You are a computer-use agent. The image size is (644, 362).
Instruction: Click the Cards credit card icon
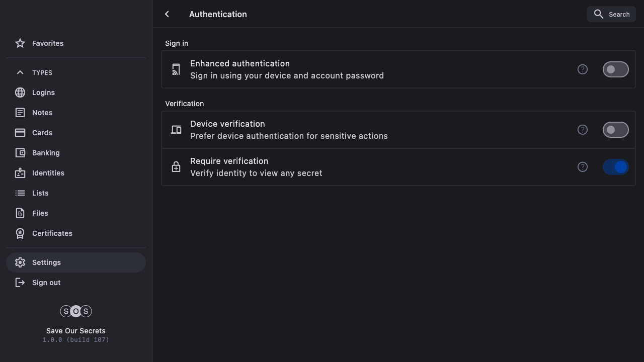point(20,133)
